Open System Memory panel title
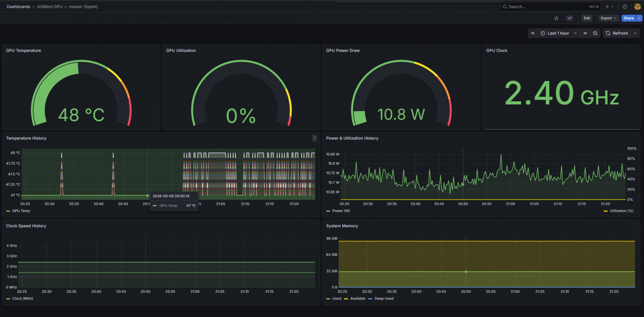 [342, 226]
